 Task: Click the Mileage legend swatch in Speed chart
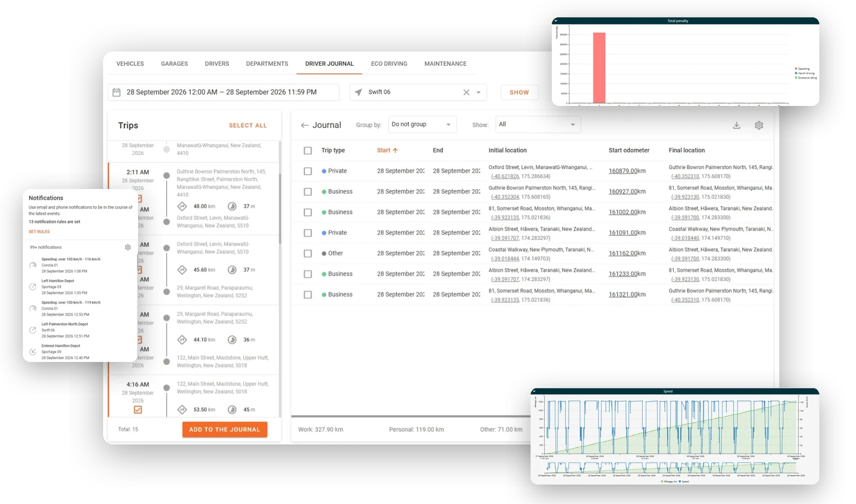[x=662, y=482]
